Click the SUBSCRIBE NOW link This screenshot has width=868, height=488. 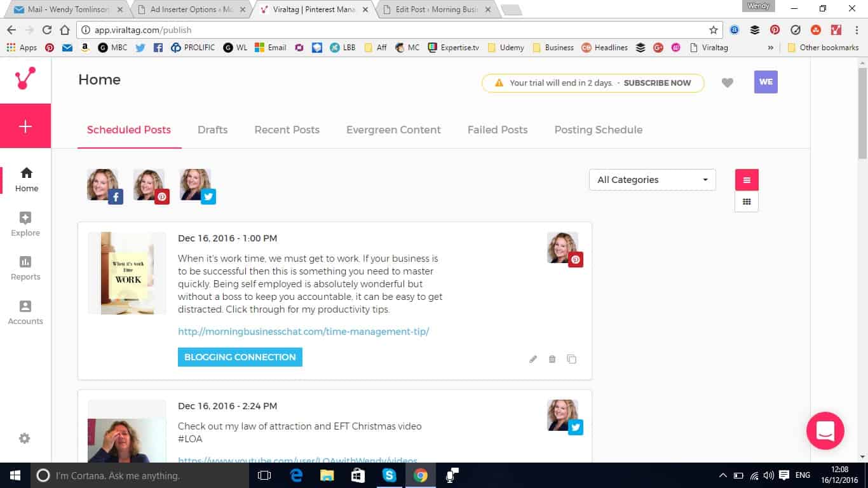tap(657, 83)
